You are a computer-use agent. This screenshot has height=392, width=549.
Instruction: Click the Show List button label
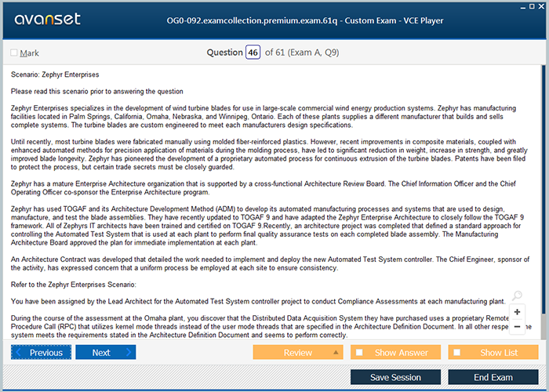(499, 353)
